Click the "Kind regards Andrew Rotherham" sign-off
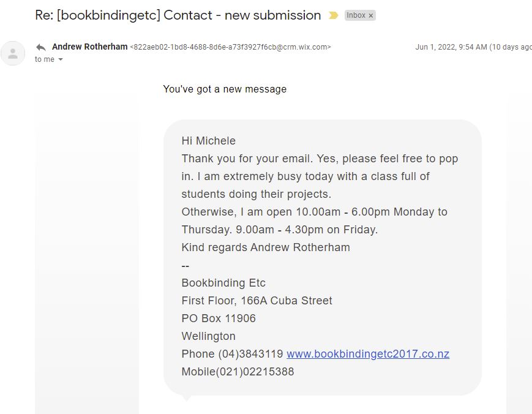This screenshot has height=414, width=532. pos(266,247)
